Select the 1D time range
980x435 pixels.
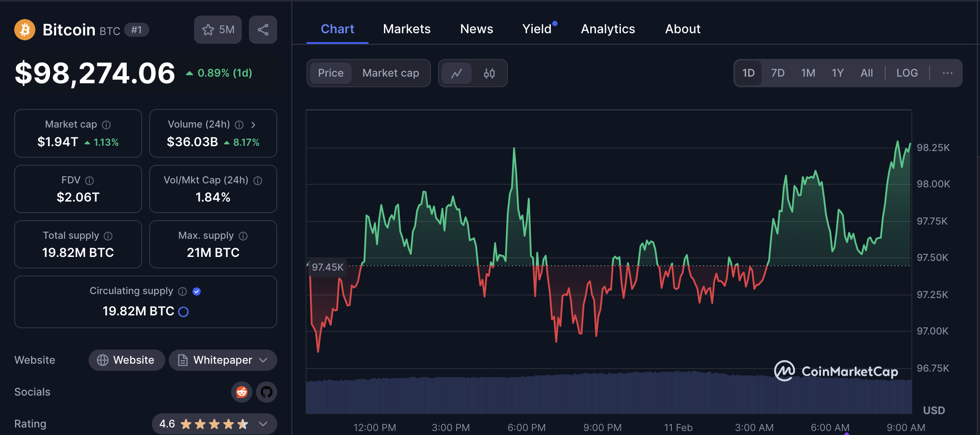748,73
